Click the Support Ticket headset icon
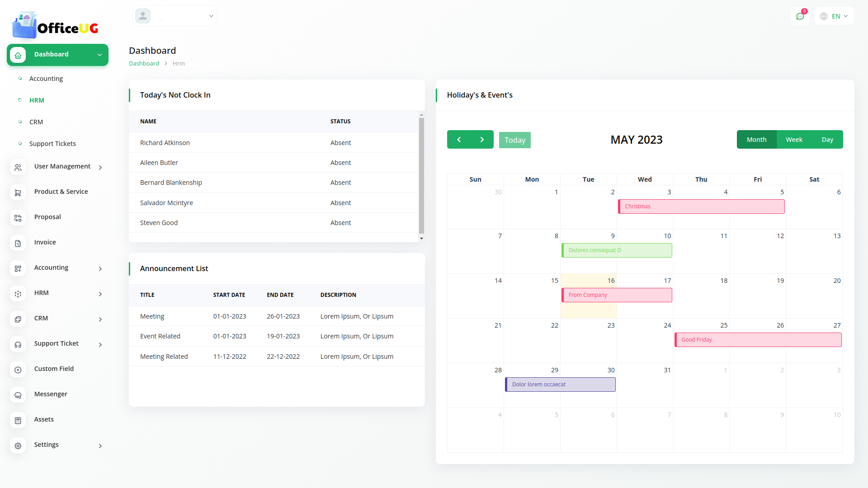The height and width of the screenshot is (488, 868). click(18, 345)
